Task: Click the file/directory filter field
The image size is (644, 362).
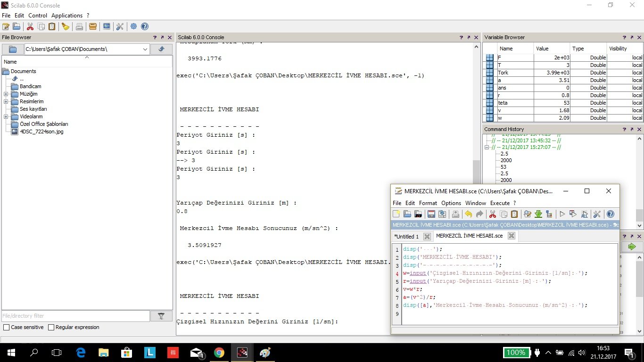Action: pos(75,316)
